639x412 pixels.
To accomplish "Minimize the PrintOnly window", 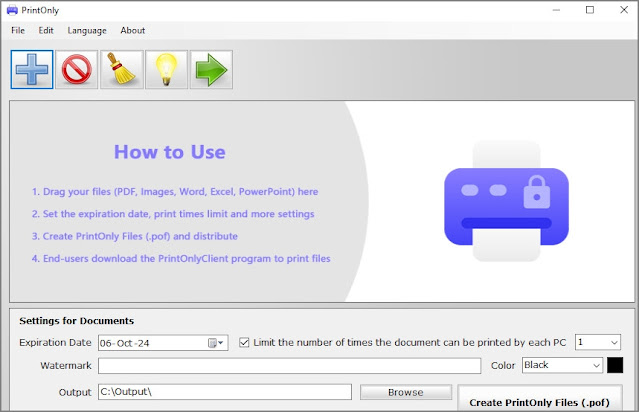I will 556,10.
